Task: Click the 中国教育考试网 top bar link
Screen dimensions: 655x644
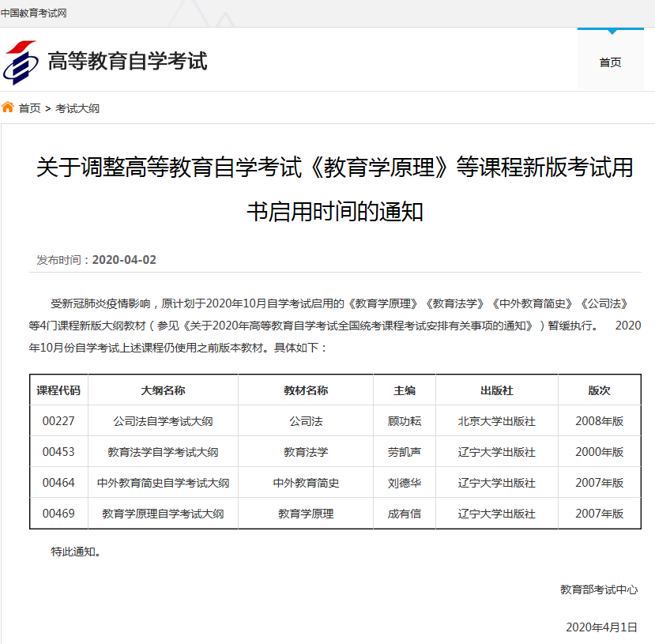Action: pyautogui.click(x=33, y=13)
